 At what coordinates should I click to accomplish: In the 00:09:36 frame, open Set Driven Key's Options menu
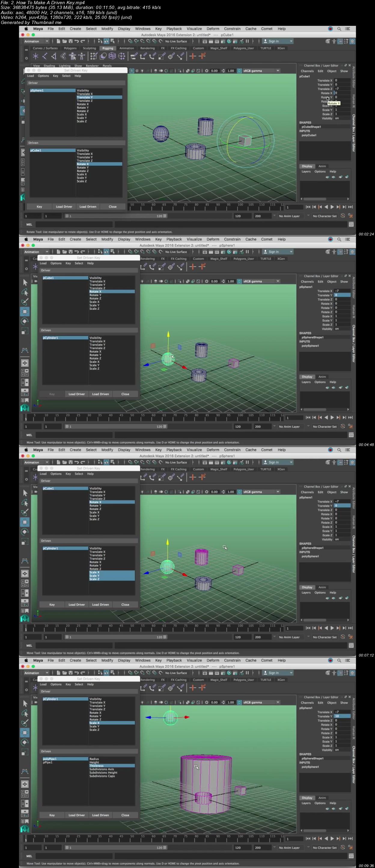coord(56,684)
